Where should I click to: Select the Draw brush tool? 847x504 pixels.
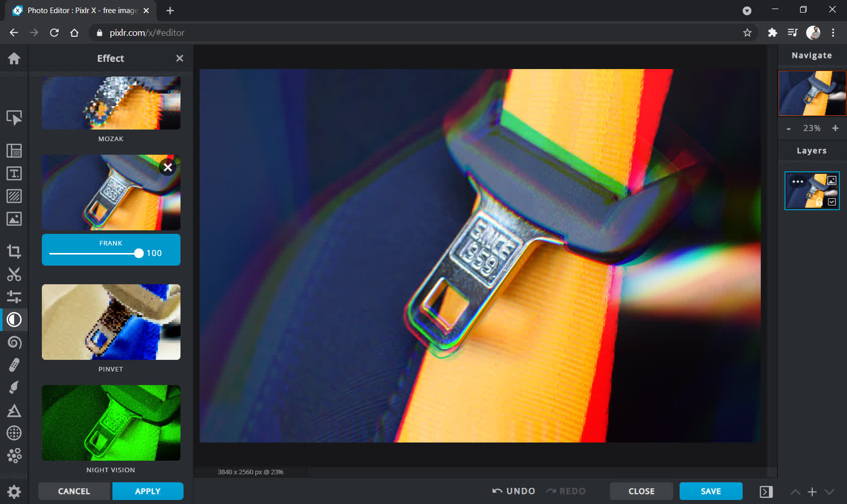pos(14,387)
